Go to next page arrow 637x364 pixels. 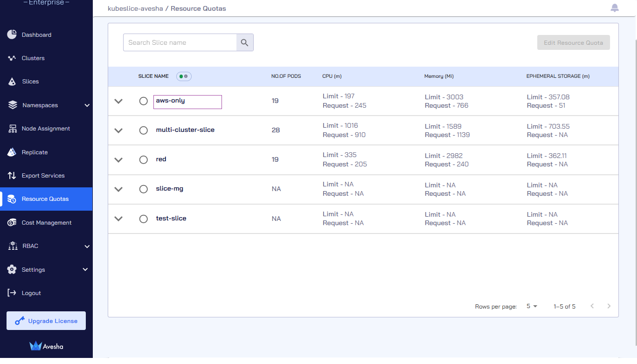tap(609, 306)
